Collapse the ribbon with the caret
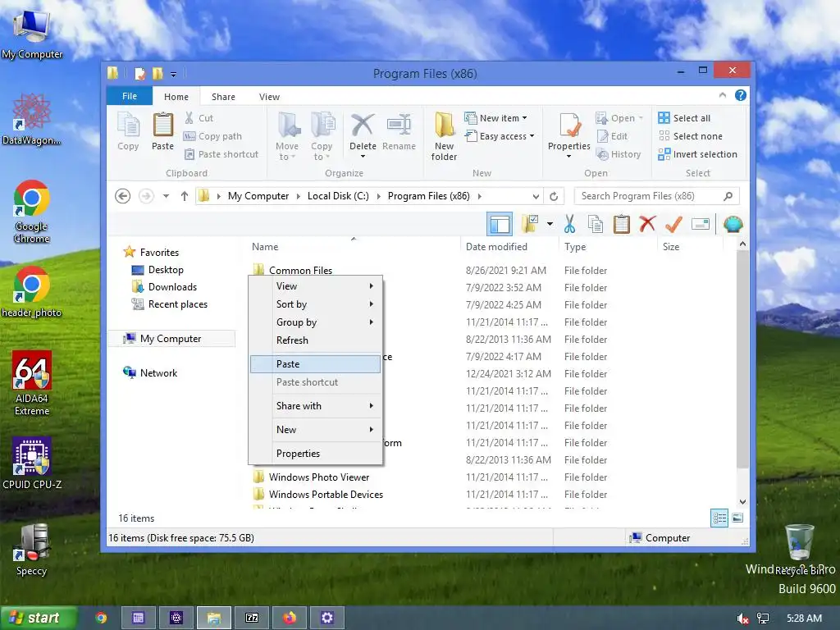 coord(722,95)
